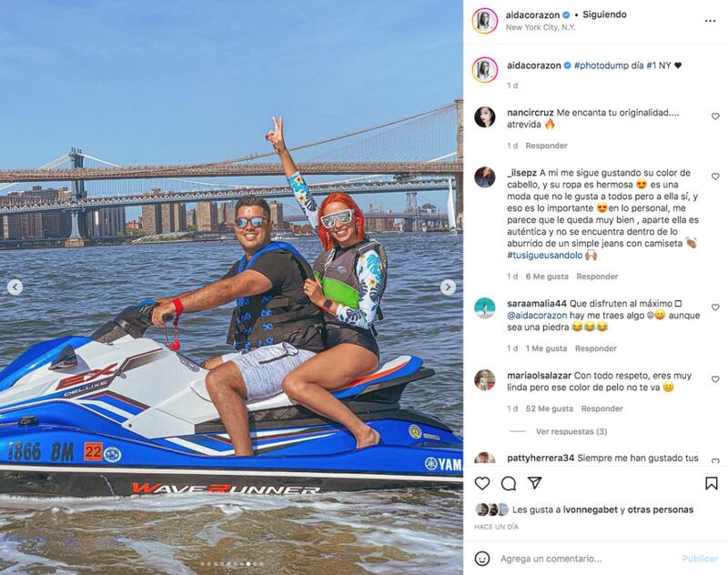Open the comment speech bubble icon
The image size is (728, 575).
(509, 484)
